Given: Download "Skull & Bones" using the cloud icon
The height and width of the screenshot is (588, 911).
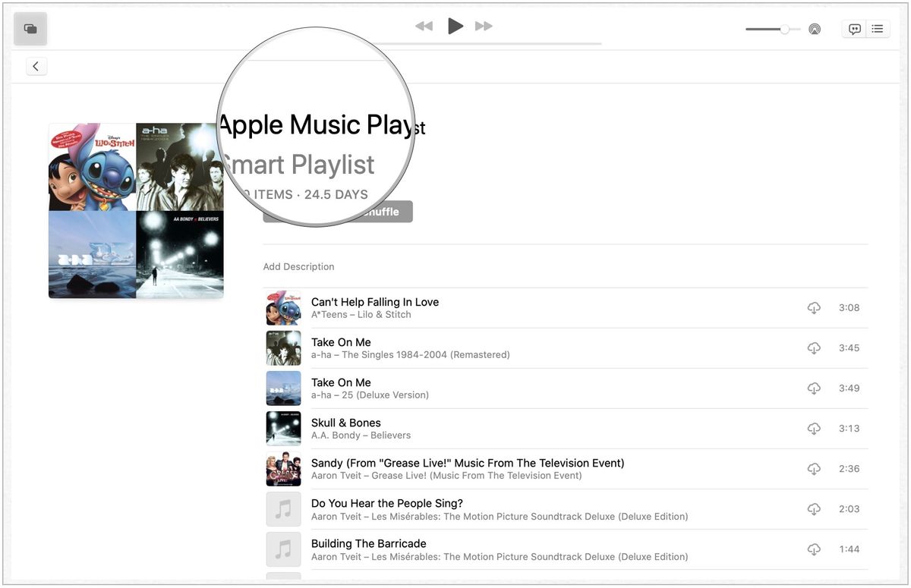Looking at the screenshot, I should 814,428.
